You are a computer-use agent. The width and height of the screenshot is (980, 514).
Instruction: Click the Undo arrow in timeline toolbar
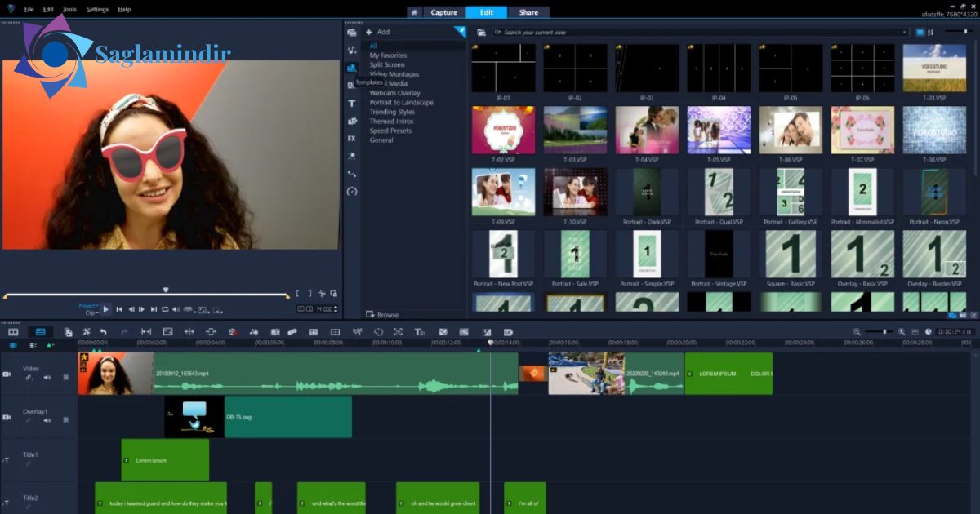pyautogui.click(x=103, y=331)
